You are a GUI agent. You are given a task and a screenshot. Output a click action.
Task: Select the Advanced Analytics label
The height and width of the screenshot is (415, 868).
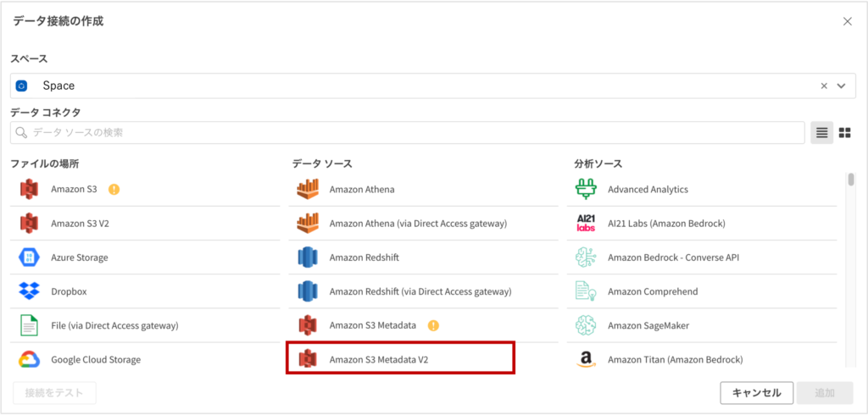[648, 189]
